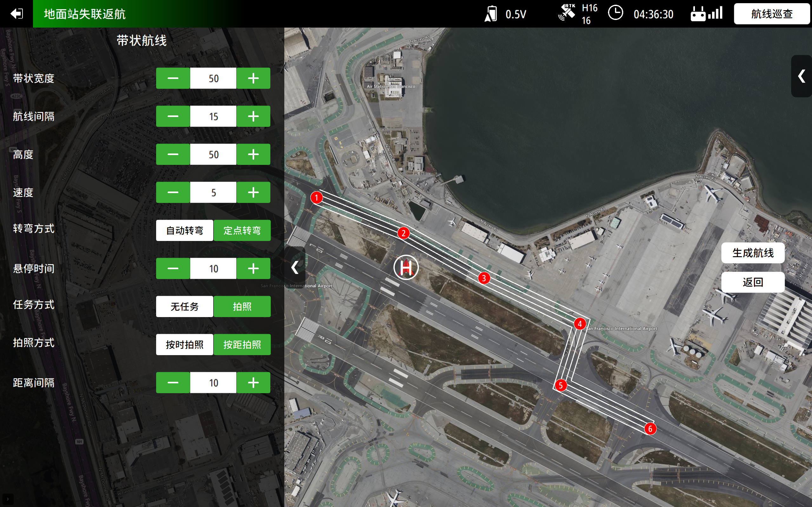Click waypoint 4 marker on map
The image size is (812, 507).
coord(579,324)
